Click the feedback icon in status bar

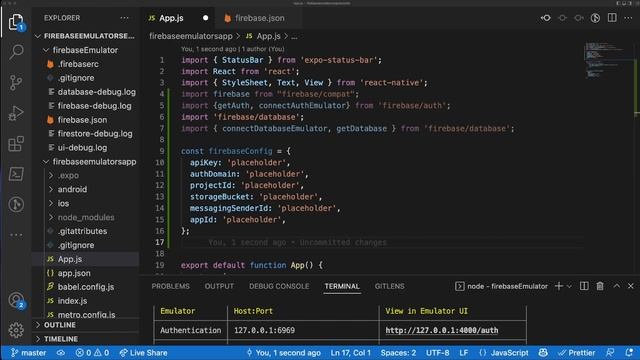pos(610,352)
